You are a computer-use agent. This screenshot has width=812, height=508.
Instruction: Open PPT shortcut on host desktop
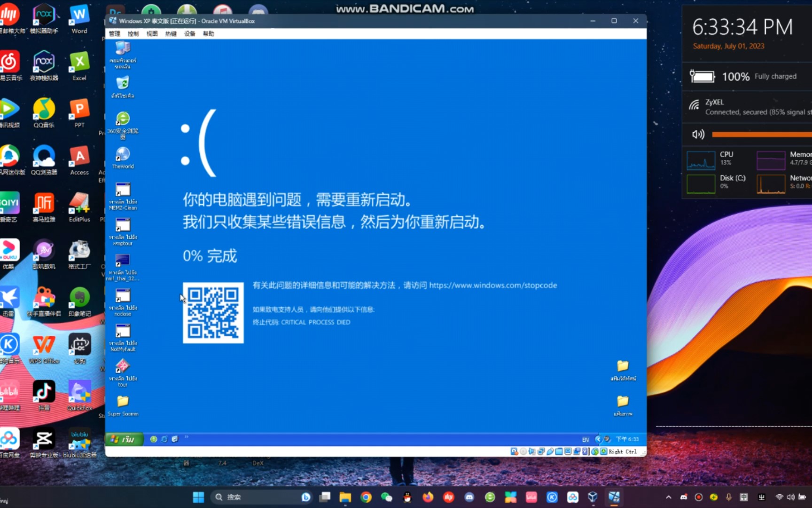point(79,113)
